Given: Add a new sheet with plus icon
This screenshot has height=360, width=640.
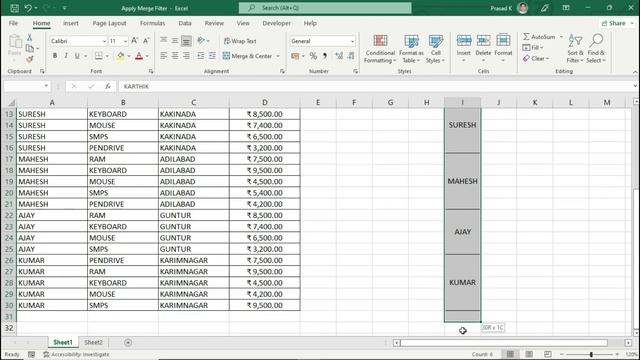Looking at the screenshot, I should pyautogui.click(x=128, y=342).
